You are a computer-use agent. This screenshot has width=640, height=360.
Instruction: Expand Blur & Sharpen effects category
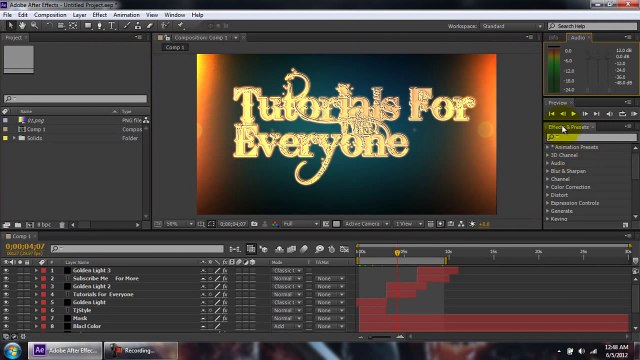[548, 171]
